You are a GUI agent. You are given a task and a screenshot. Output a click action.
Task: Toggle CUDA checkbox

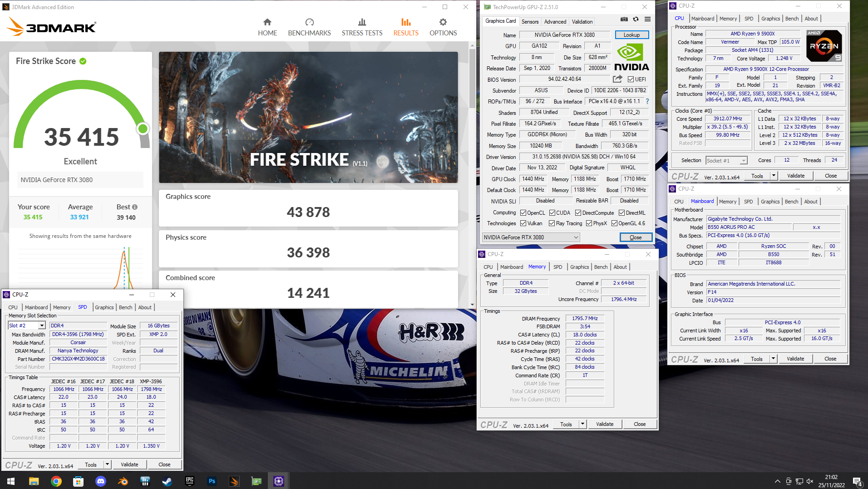552,212
